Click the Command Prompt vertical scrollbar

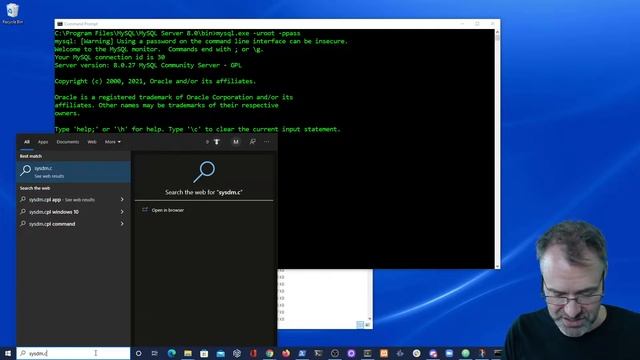497,149
